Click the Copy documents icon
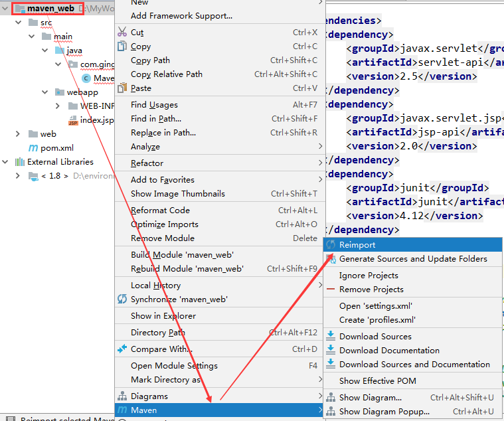The width and height of the screenshot is (504, 421). [x=122, y=46]
